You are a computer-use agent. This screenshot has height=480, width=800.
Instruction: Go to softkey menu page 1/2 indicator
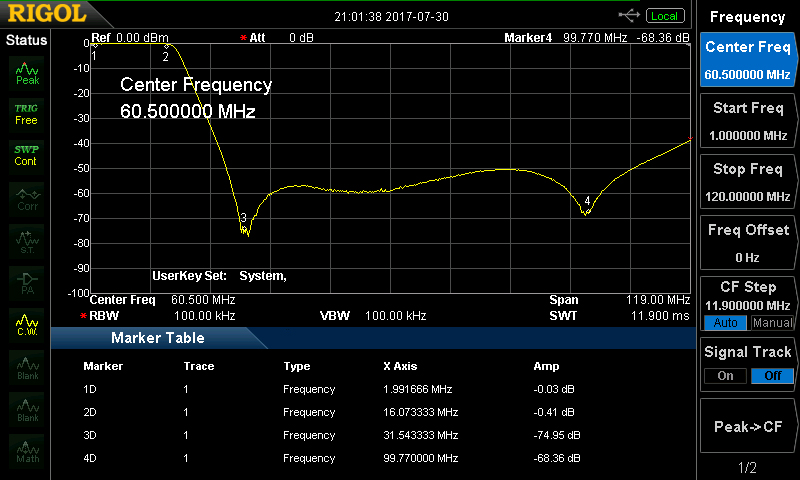[x=748, y=468]
